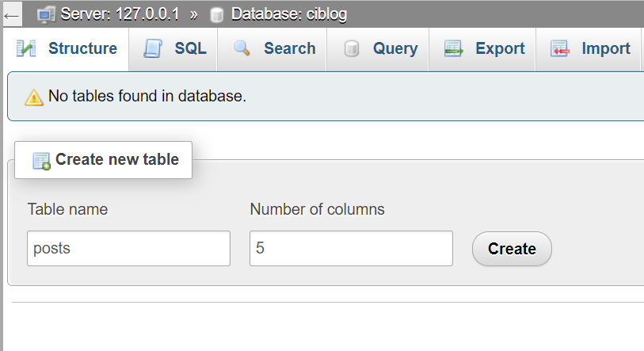
Task: Go to the Export tab
Action: (x=482, y=49)
